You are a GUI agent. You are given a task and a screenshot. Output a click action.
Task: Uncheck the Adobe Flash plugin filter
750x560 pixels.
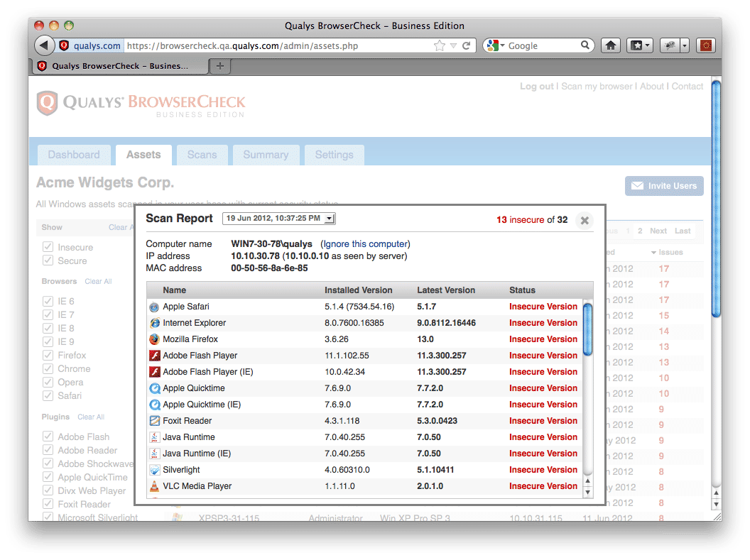(48, 436)
